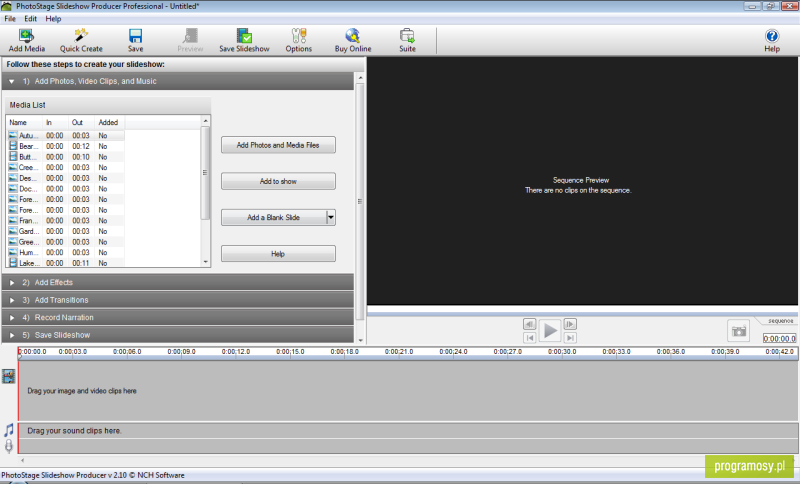Click timeline ruler at 0:00:30.0
The width and height of the screenshot is (800, 484).
click(x=562, y=352)
